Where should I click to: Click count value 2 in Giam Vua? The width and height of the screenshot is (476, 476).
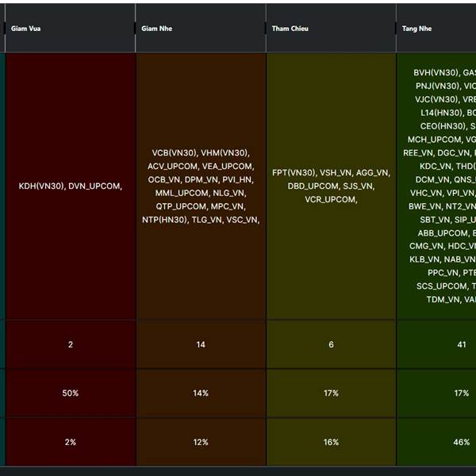pos(71,344)
